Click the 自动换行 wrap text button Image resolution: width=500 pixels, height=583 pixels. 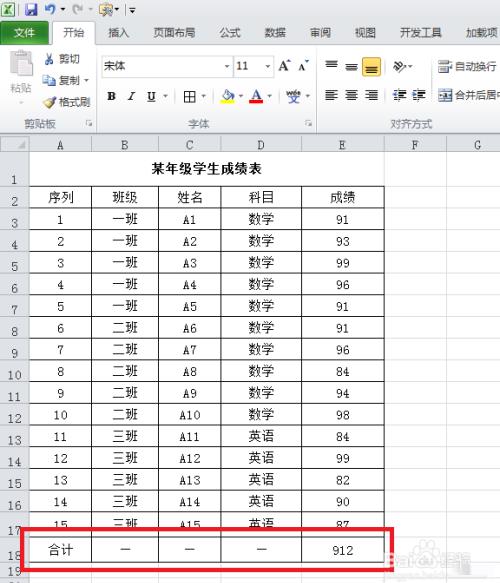(467, 67)
